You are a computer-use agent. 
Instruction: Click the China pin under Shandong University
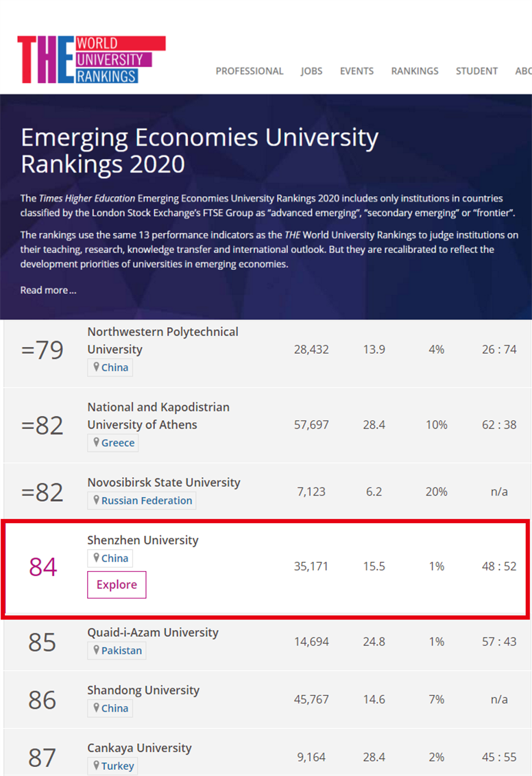click(97, 707)
